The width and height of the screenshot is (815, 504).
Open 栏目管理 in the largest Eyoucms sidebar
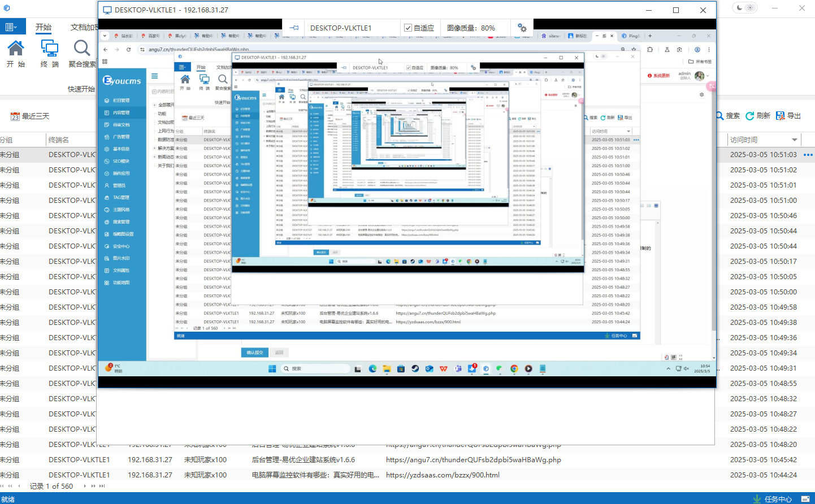tap(122, 101)
